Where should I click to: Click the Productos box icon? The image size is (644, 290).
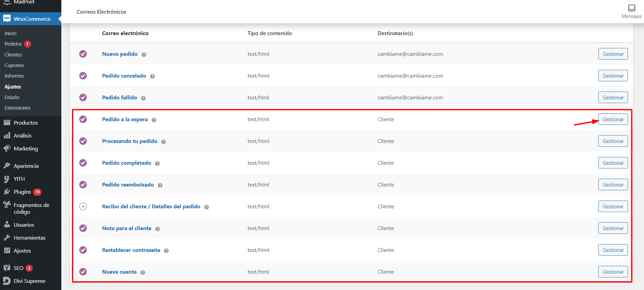point(7,123)
